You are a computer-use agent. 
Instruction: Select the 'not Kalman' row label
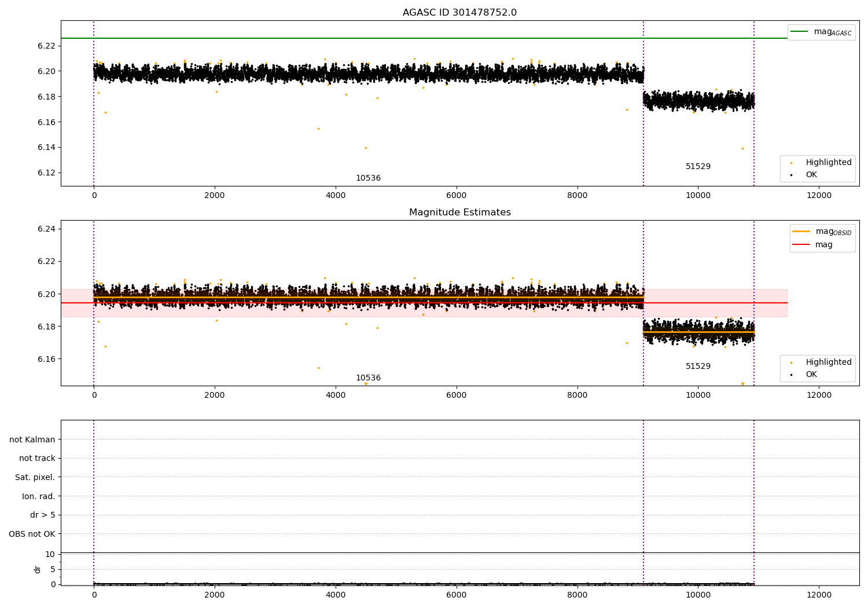click(x=32, y=439)
